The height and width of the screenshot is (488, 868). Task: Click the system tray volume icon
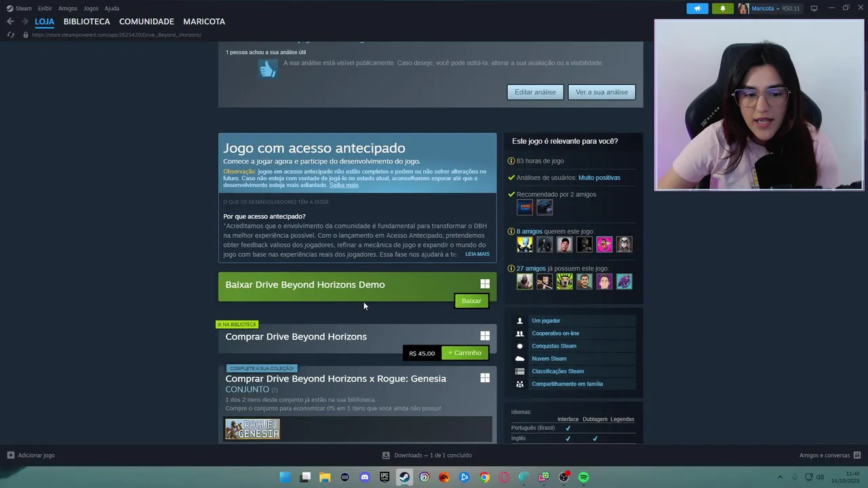pos(820,477)
